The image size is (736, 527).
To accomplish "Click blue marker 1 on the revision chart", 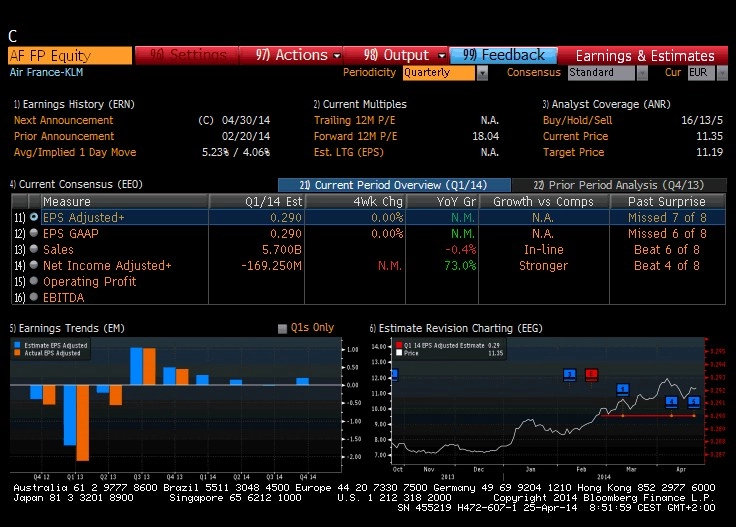I will pos(623,389).
